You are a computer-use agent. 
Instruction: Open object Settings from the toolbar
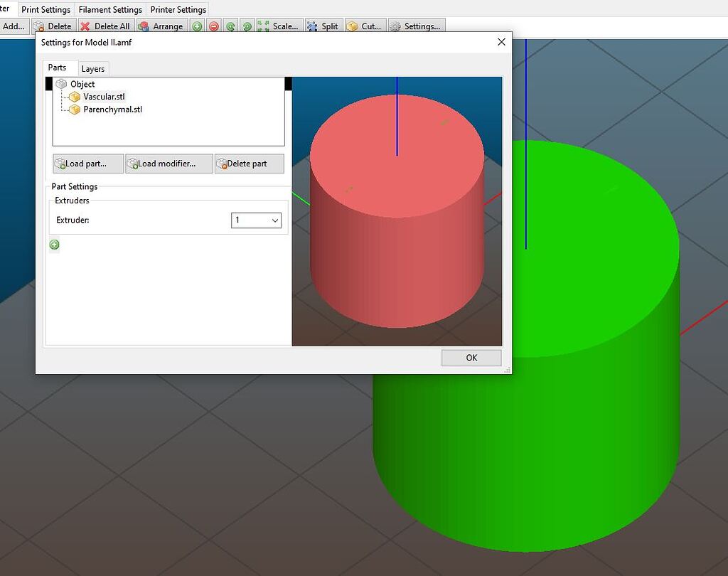coord(417,26)
